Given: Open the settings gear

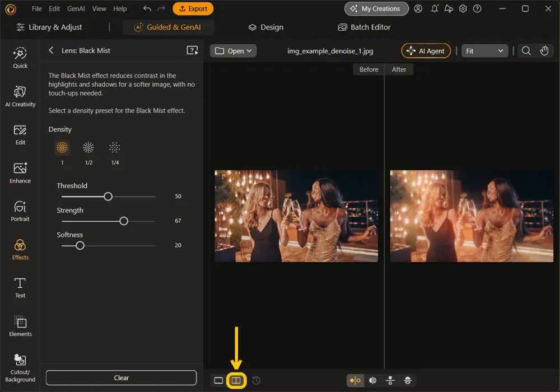Looking at the screenshot, I should (x=463, y=8).
